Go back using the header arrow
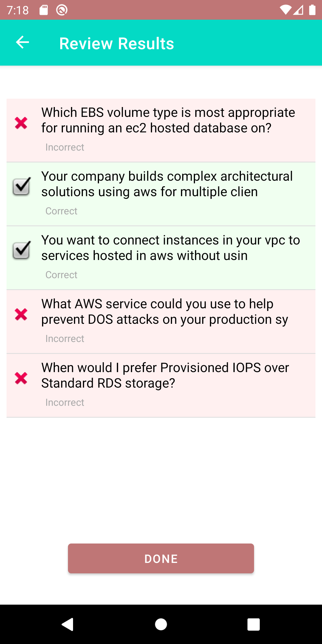 point(22,42)
